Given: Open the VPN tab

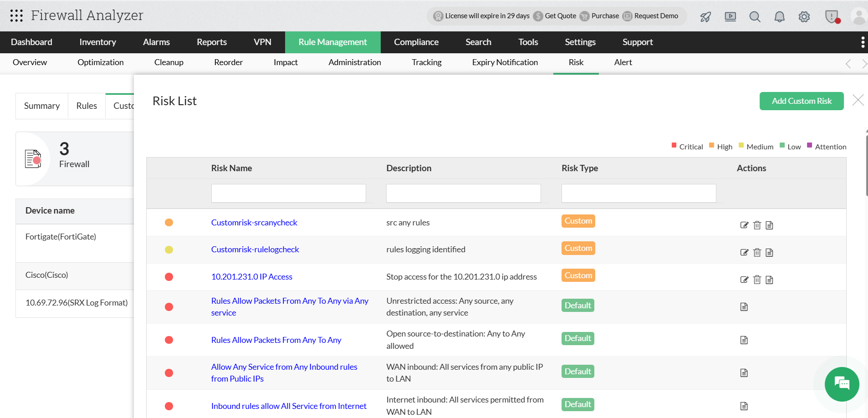Looking at the screenshot, I should point(262,42).
